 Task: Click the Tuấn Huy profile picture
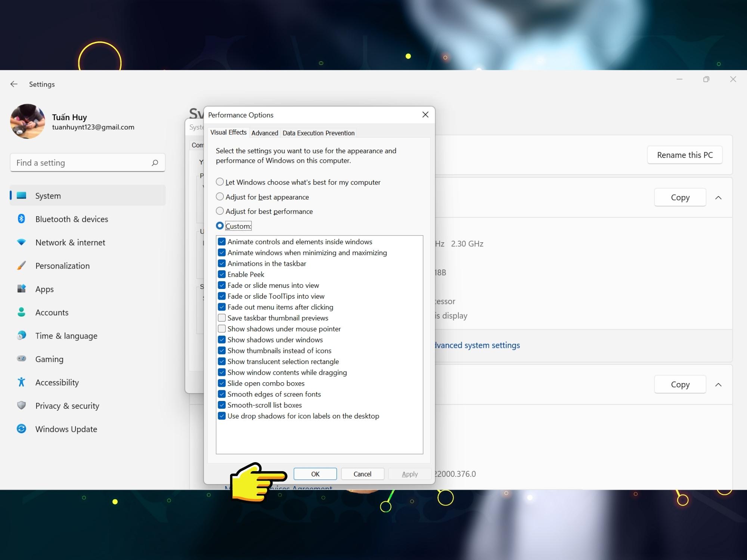pyautogui.click(x=28, y=121)
